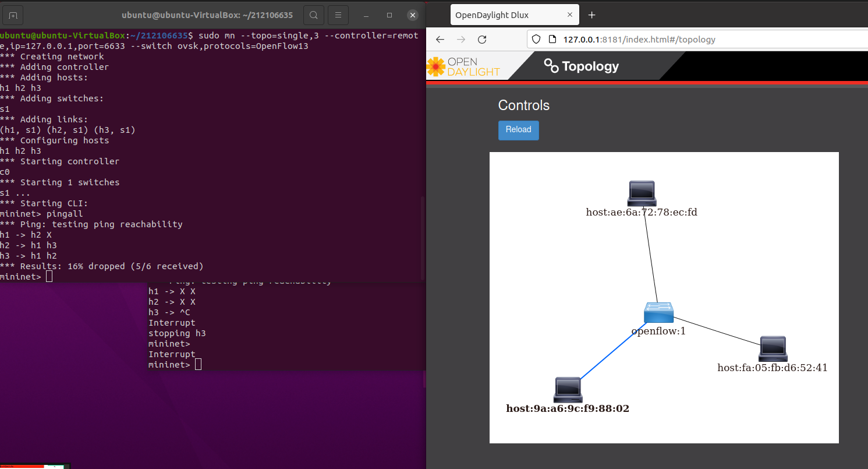Image resolution: width=868 pixels, height=469 pixels.
Task: Select host 9a:a6:9c:f9:88:02 computer icon
Action: click(568, 390)
